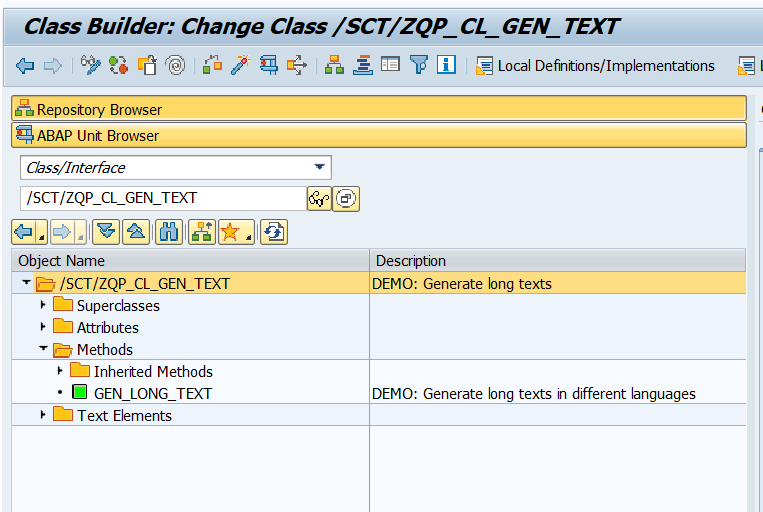Viewport: 763px width, 512px height.
Task: Click the binoculars Find icon
Action: [x=169, y=233]
